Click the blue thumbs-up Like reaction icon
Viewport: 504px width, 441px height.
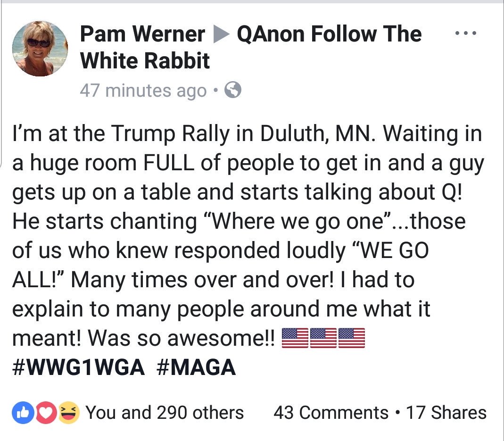click(23, 412)
